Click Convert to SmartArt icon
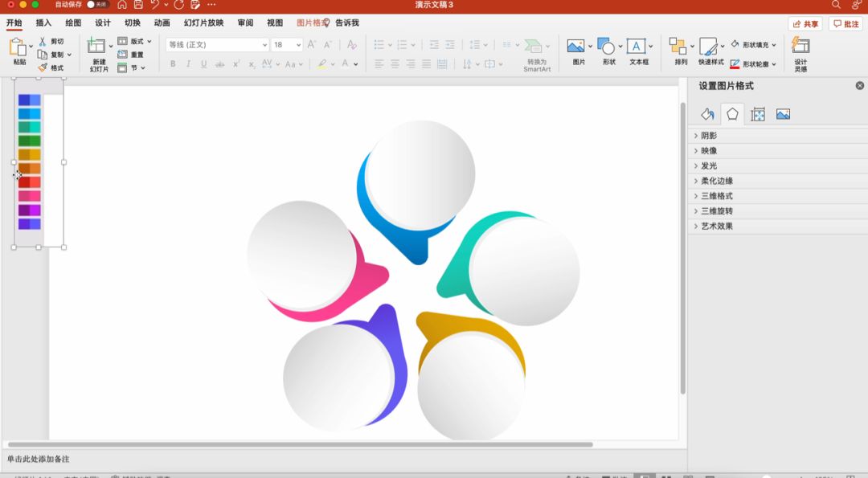 [534, 46]
